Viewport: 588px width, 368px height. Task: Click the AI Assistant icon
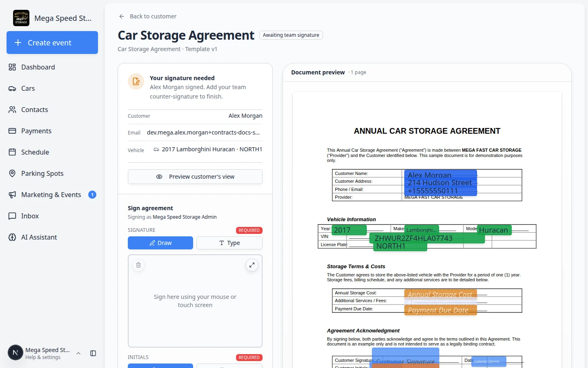12,237
